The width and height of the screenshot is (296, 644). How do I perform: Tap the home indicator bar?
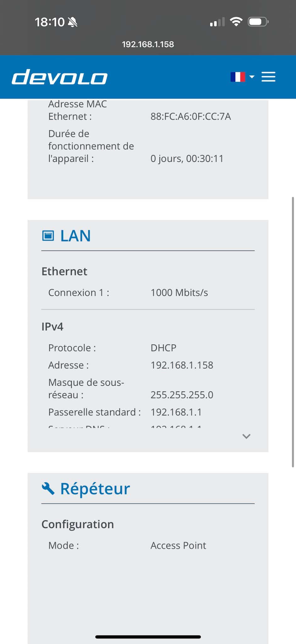tap(148, 637)
